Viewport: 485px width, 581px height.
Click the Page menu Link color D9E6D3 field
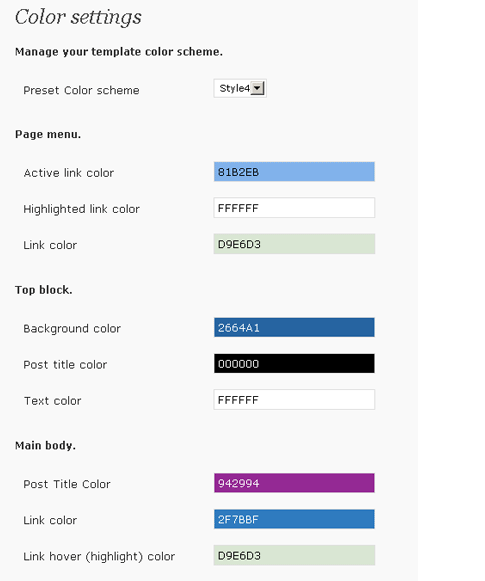pyautogui.click(x=294, y=244)
